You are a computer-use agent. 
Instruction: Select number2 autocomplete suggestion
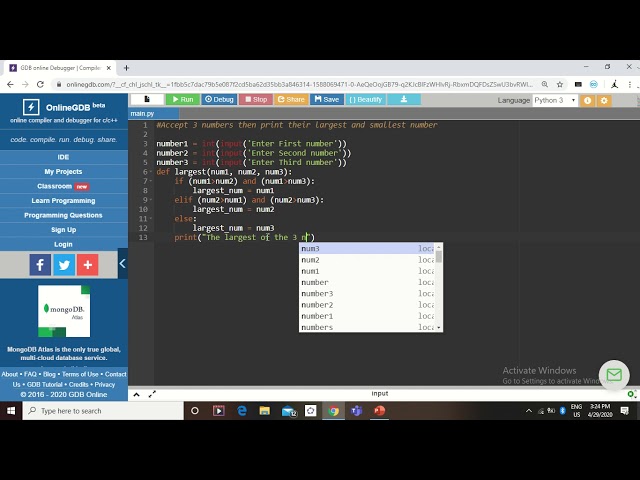pos(367,305)
